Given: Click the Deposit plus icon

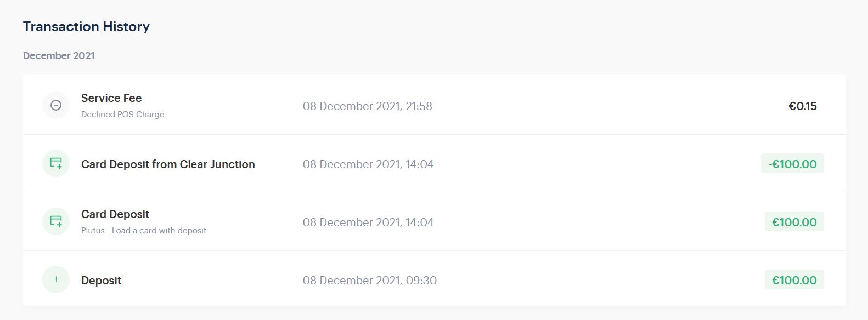Looking at the screenshot, I should (56, 279).
